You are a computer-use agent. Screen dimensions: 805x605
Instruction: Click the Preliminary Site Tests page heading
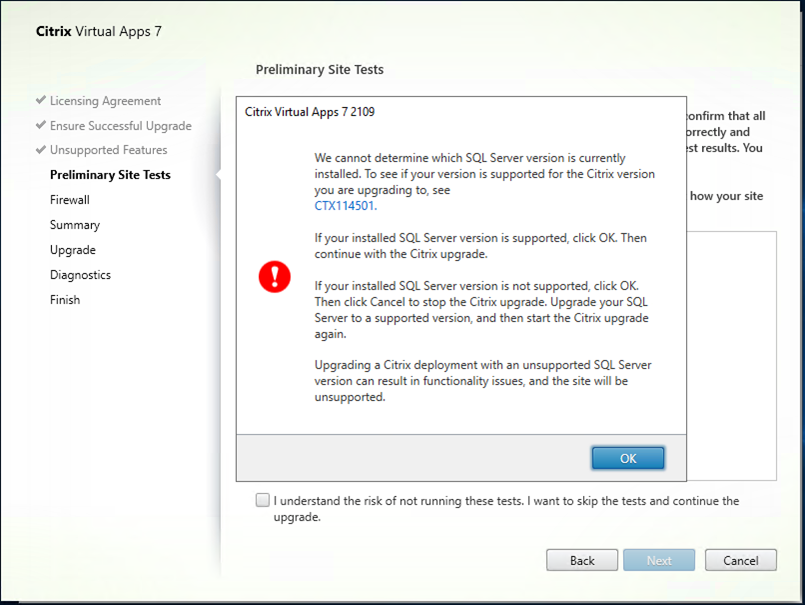[x=319, y=69]
